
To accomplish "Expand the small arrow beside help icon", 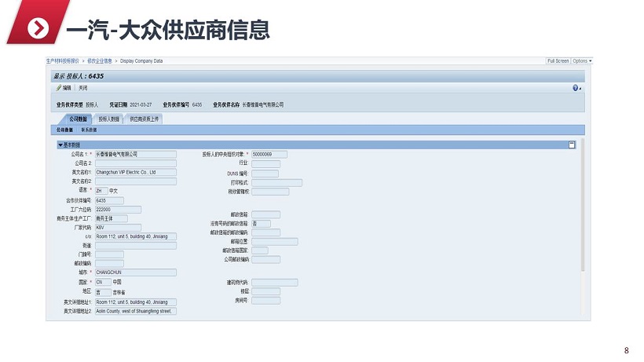I will (581, 89).
